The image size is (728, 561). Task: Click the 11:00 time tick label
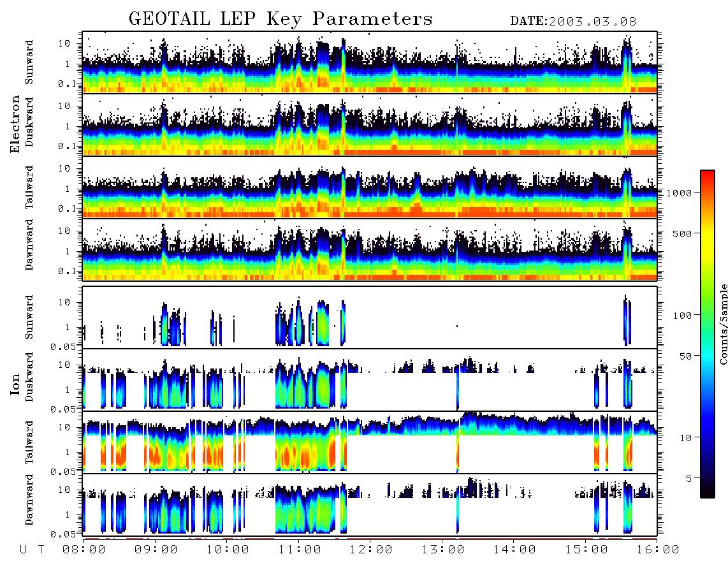(x=300, y=550)
